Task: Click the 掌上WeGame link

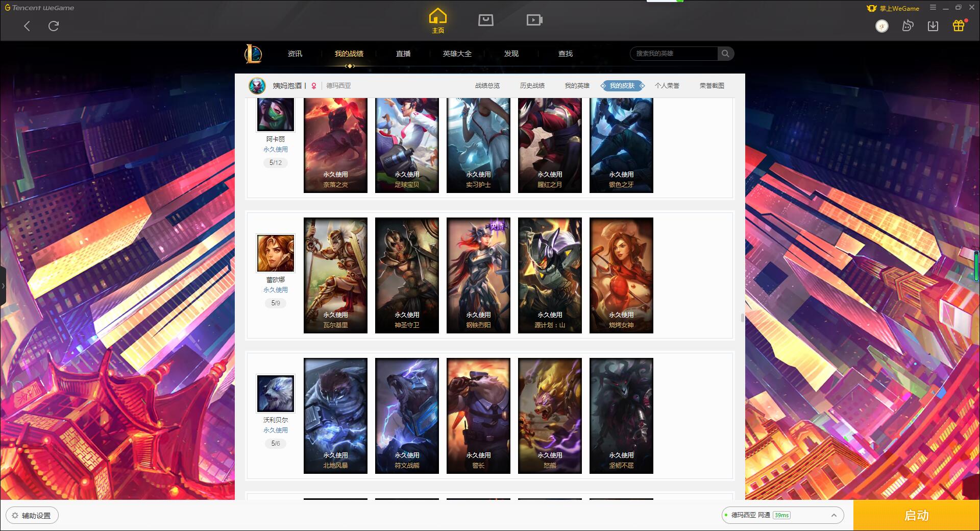Action: tap(893, 8)
